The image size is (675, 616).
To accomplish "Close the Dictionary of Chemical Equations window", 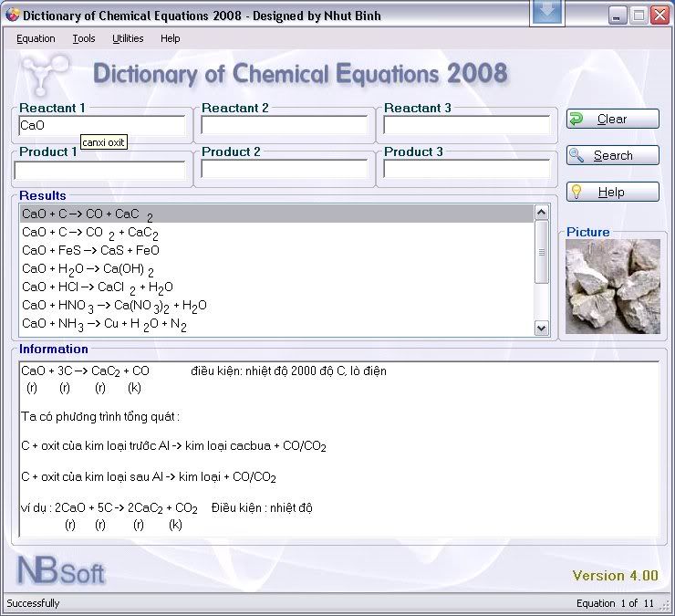I will [x=659, y=16].
